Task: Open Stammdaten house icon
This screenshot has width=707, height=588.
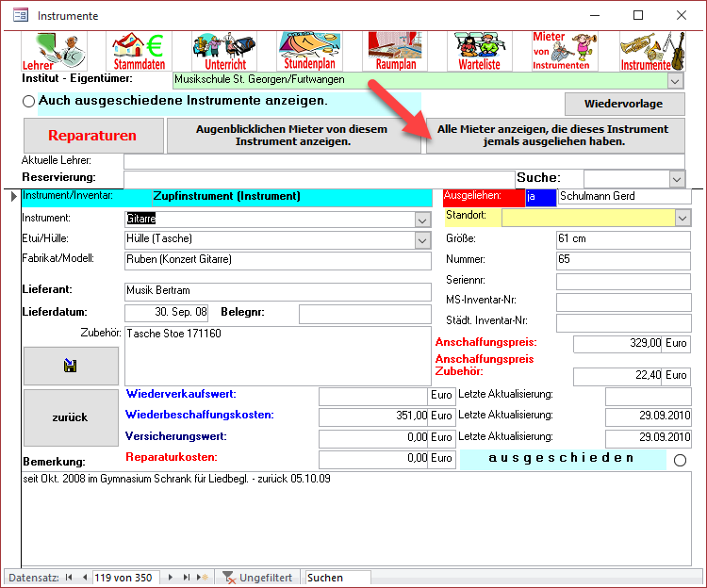Action: 139,51
